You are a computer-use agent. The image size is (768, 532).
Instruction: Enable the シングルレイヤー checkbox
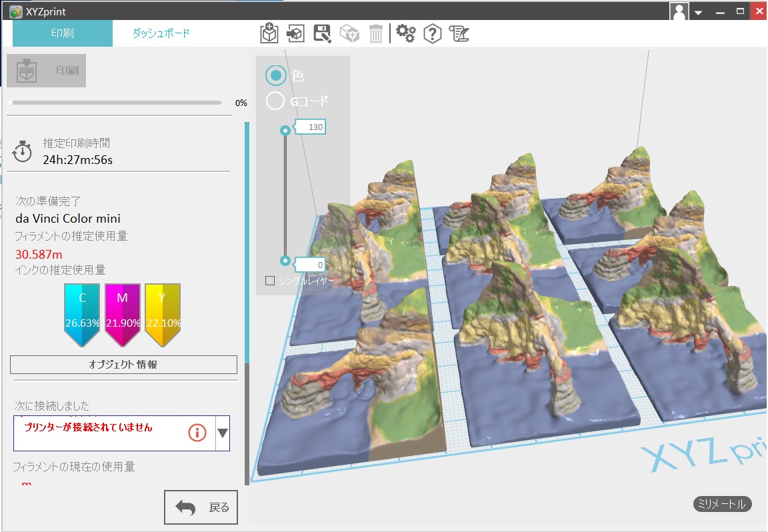tap(270, 281)
